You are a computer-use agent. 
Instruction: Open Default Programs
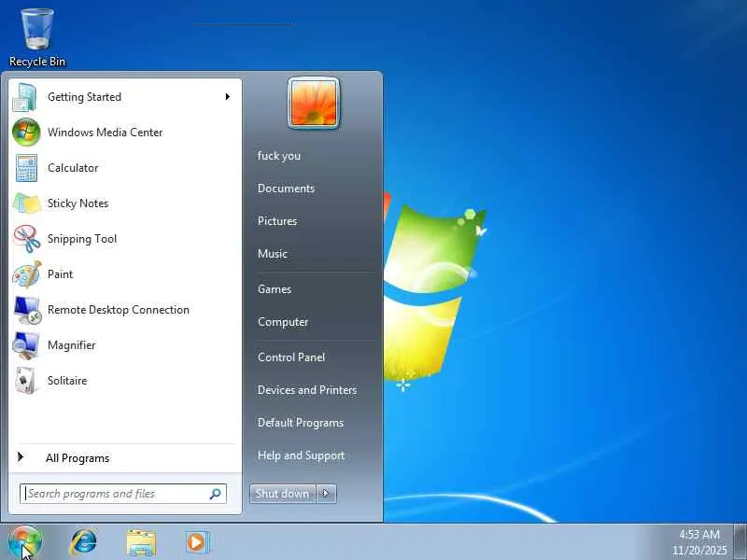pos(301,423)
